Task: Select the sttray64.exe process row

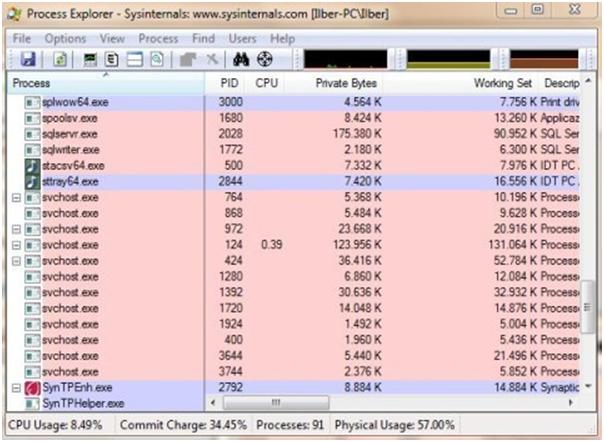Action: pos(294,182)
